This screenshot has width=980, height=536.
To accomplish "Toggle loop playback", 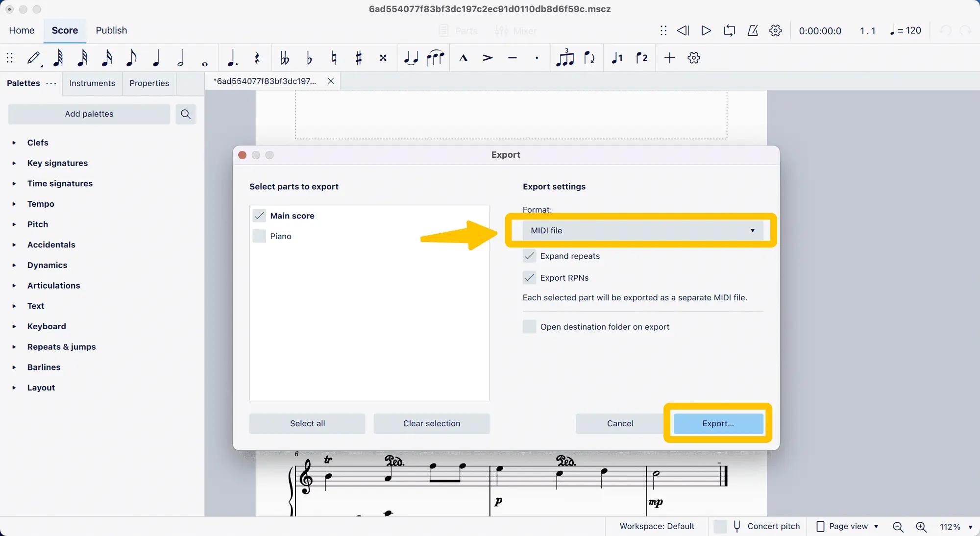I will [730, 30].
